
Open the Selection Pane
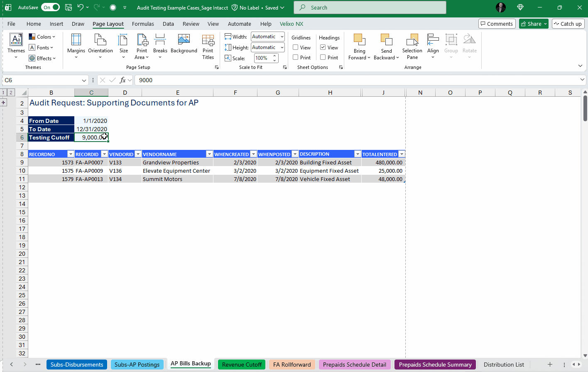click(x=412, y=46)
